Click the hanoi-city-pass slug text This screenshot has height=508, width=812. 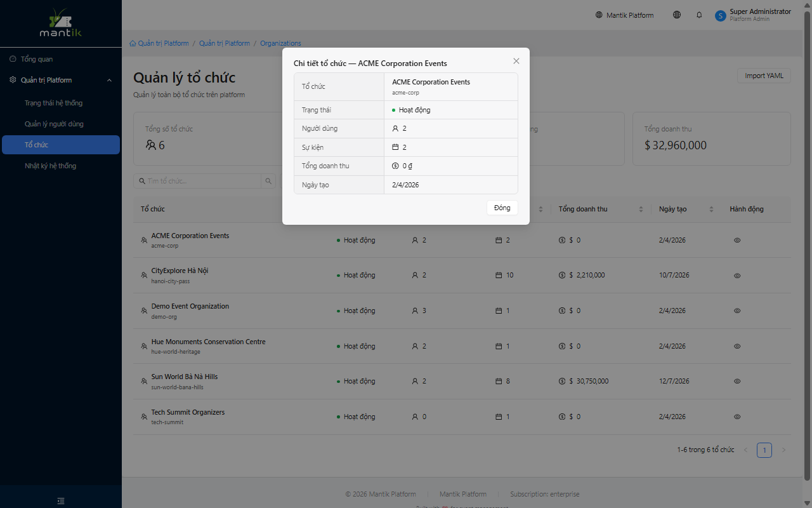(x=171, y=281)
